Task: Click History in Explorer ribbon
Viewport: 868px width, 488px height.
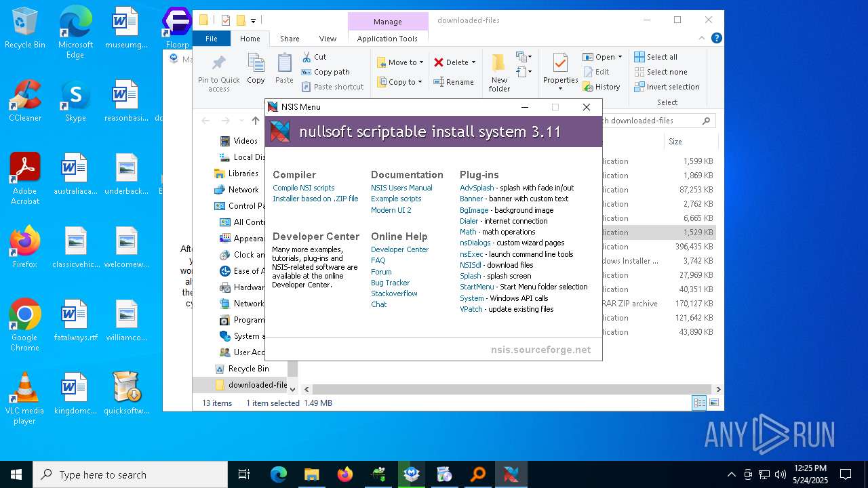Action: [x=601, y=87]
